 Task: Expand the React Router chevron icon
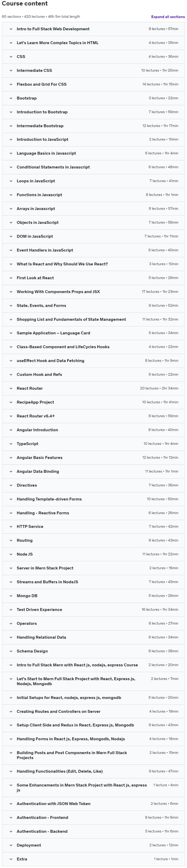coord(11,388)
